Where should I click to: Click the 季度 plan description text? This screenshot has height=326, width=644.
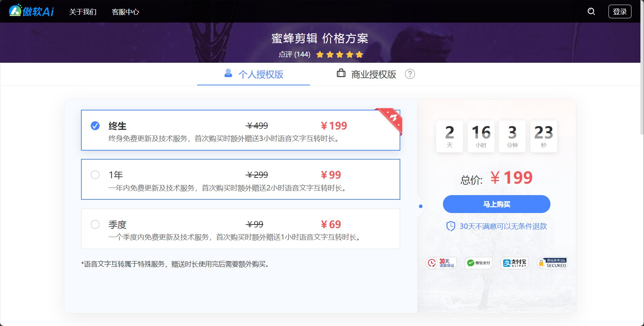[235, 237]
